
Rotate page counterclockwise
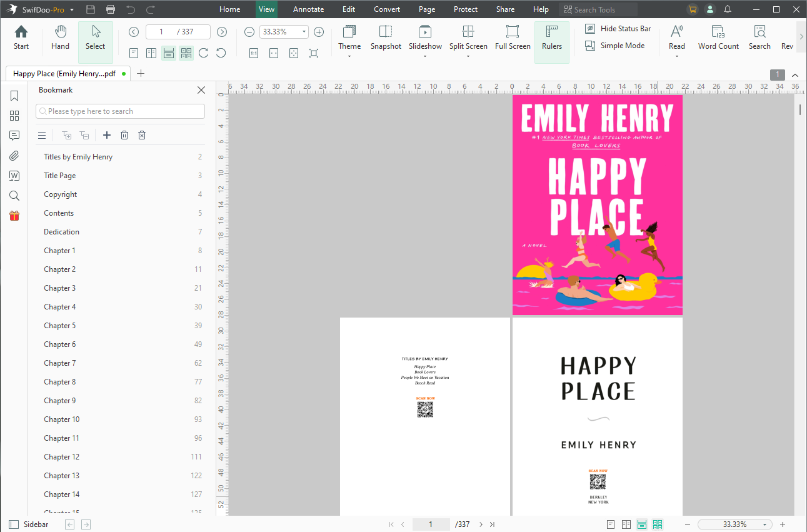point(221,53)
